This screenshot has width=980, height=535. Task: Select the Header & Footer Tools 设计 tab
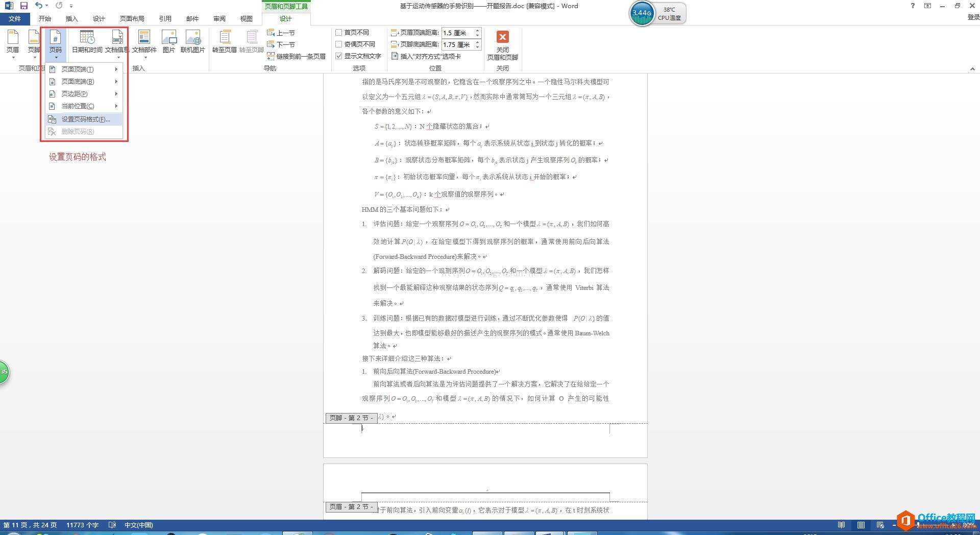(x=285, y=18)
